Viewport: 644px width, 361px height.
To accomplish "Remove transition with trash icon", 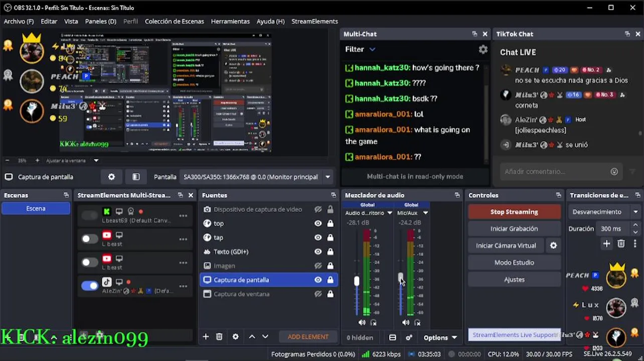I will (x=621, y=244).
